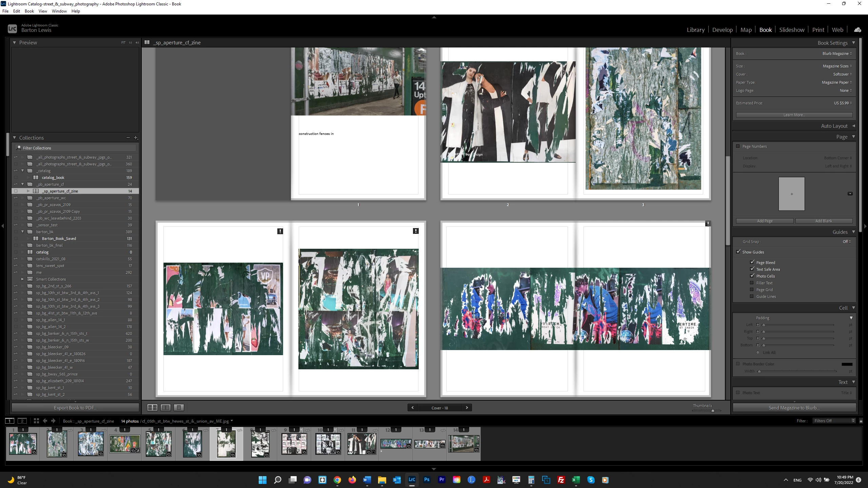Switch to the Develop module
Viewport: 868px width, 488px height.
tap(722, 30)
